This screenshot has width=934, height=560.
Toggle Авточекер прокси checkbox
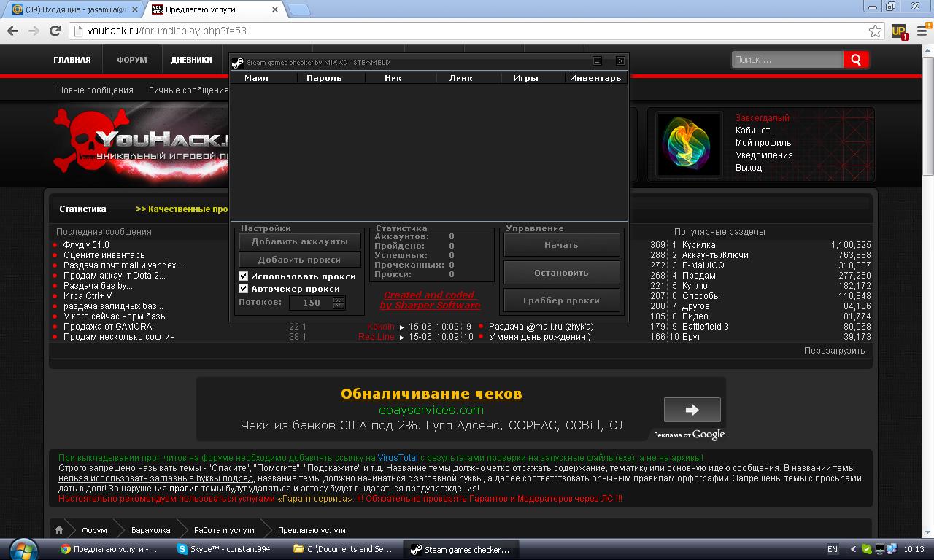point(244,289)
